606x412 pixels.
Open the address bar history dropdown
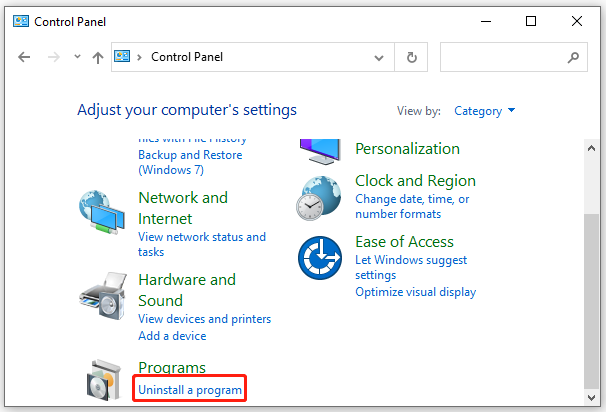pyautogui.click(x=379, y=58)
